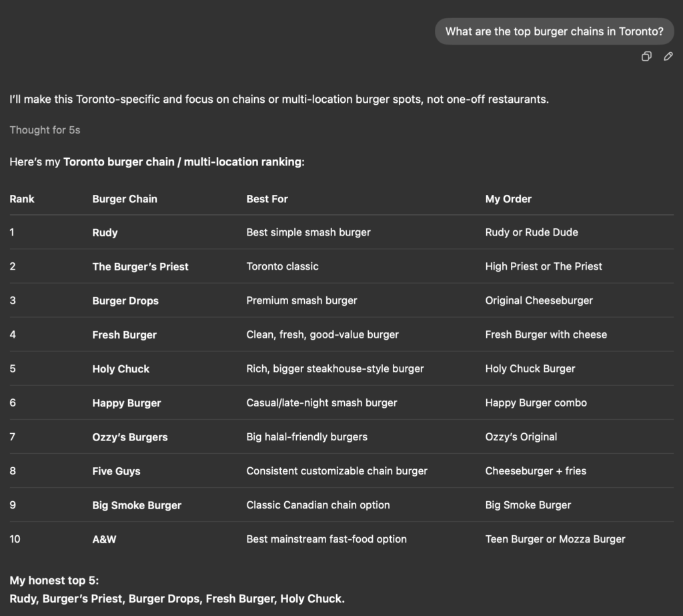683x616 pixels.
Task: Click 'Holy Chuck Burger' order cell
Action: pyautogui.click(x=530, y=368)
